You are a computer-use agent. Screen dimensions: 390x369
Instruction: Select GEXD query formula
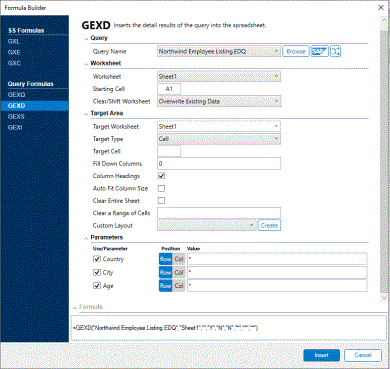(x=35, y=106)
